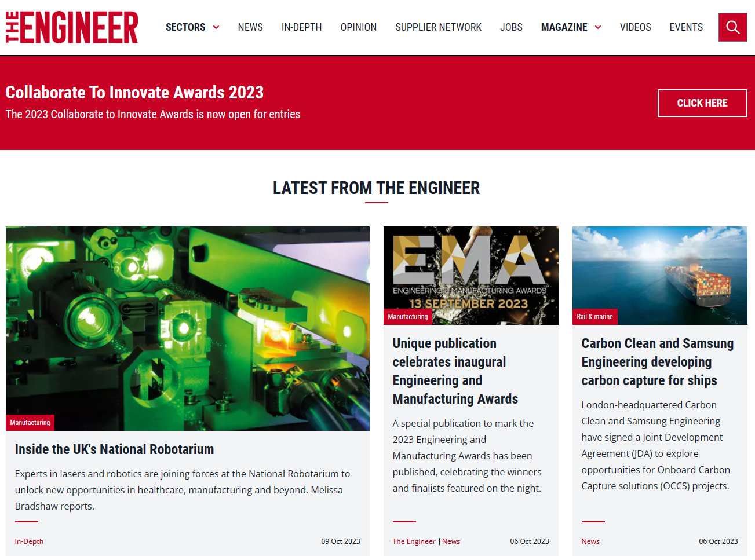
Task: Go to the In-Depth section
Action: (x=301, y=27)
